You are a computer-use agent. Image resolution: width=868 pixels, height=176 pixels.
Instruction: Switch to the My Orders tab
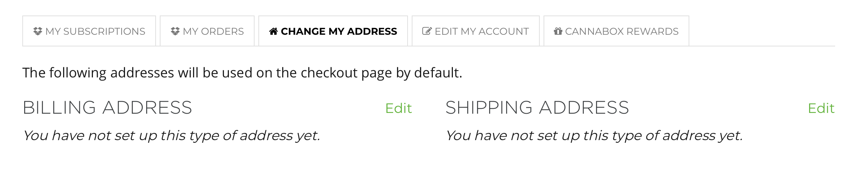click(207, 31)
